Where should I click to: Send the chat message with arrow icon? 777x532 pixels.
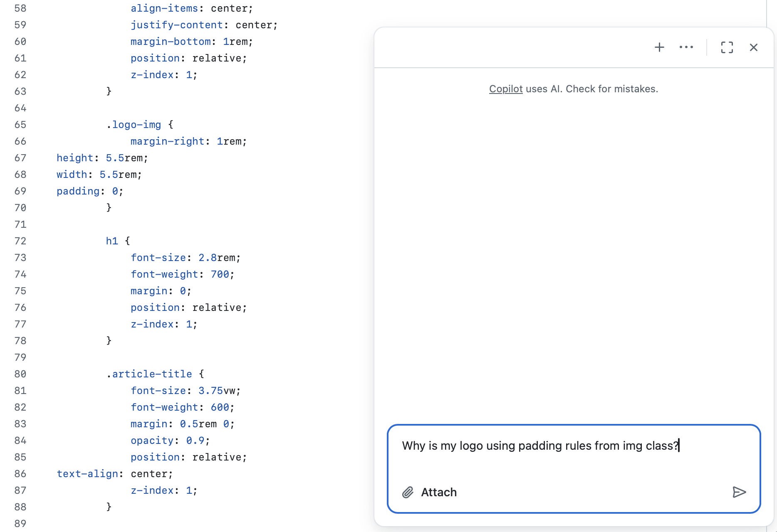click(739, 492)
